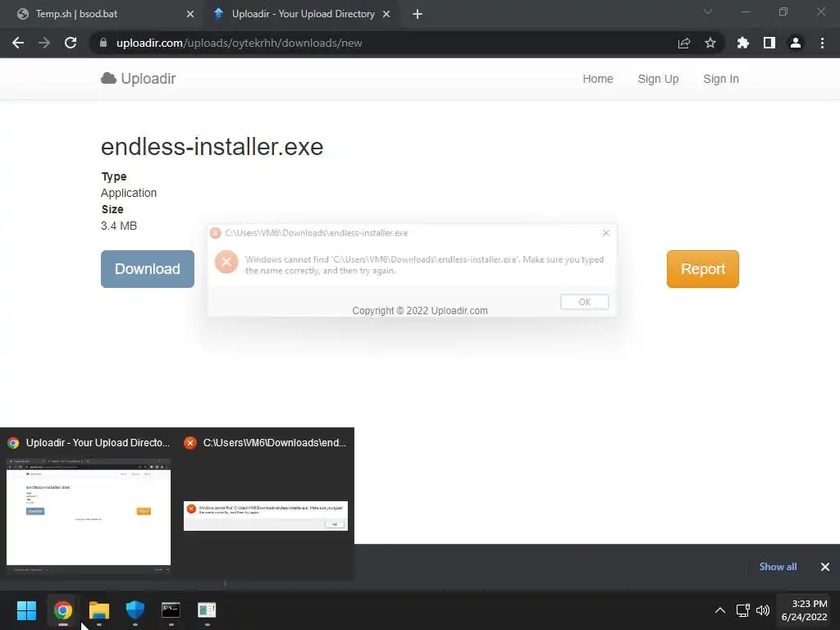Click the padlock site info icon
The width and height of the screenshot is (840, 630).
[103, 43]
